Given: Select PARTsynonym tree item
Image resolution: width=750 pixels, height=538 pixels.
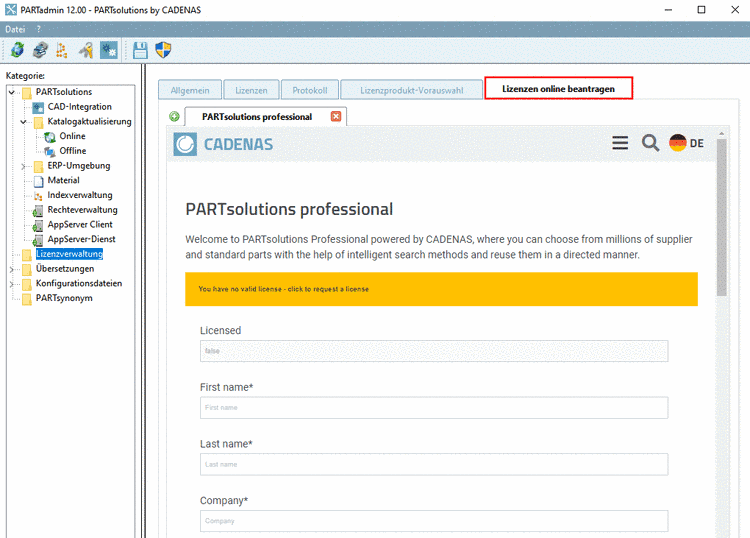Looking at the screenshot, I should coord(64,298).
